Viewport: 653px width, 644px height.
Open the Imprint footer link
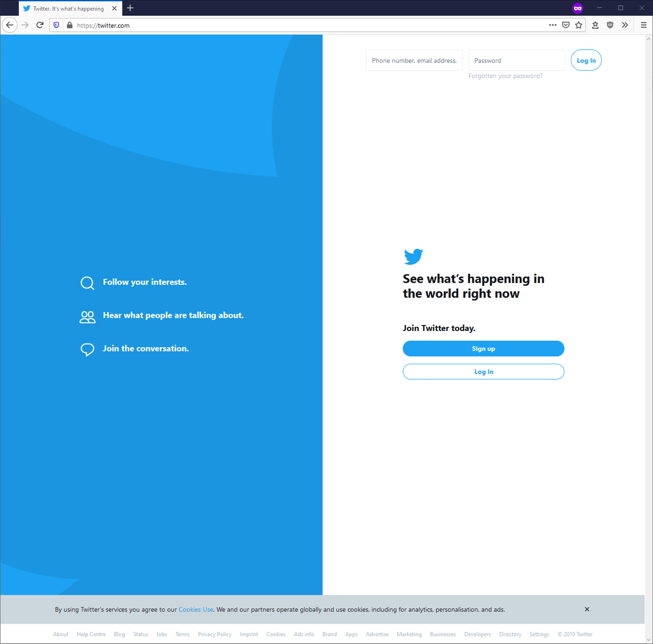coord(249,634)
